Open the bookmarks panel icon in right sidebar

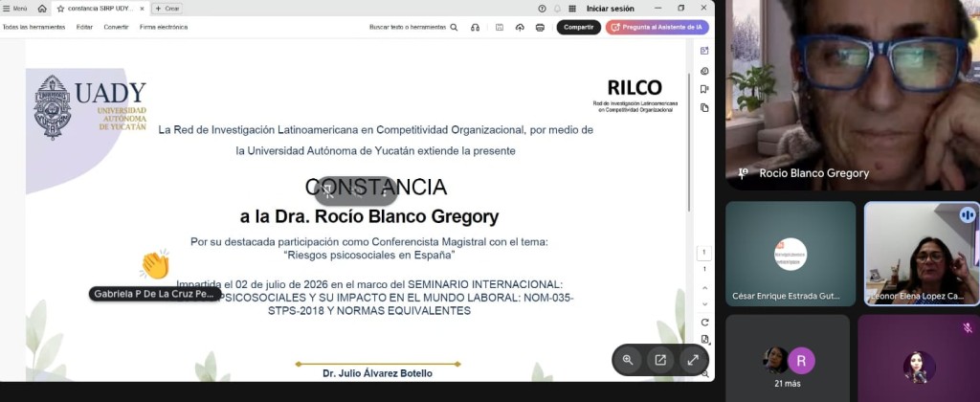(x=704, y=89)
